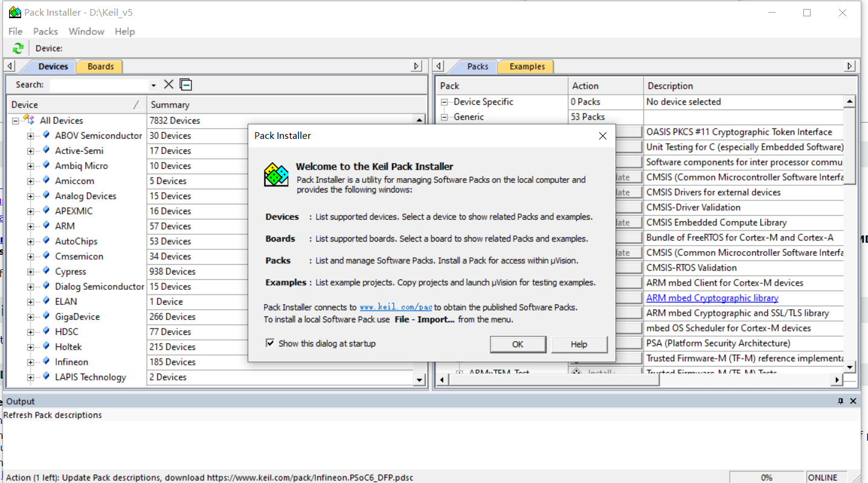This screenshot has width=868, height=483.
Task: Expand the Dialog Semiconductor node
Action: coord(30,287)
